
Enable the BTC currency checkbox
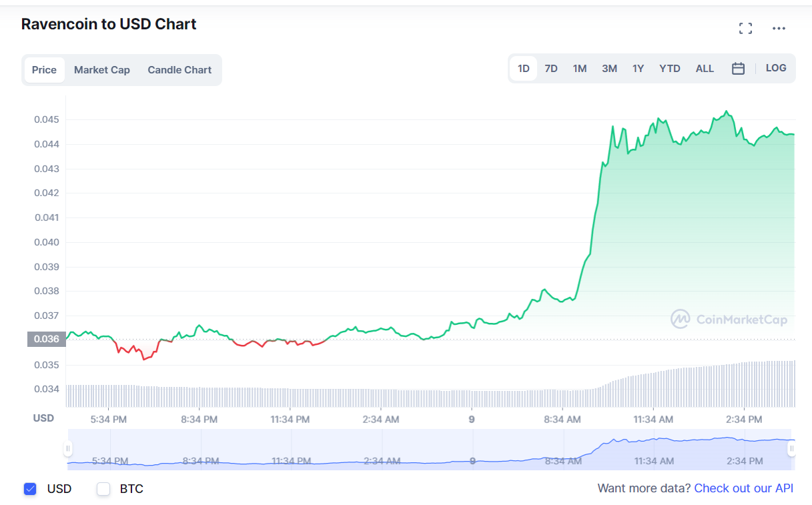point(103,489)
